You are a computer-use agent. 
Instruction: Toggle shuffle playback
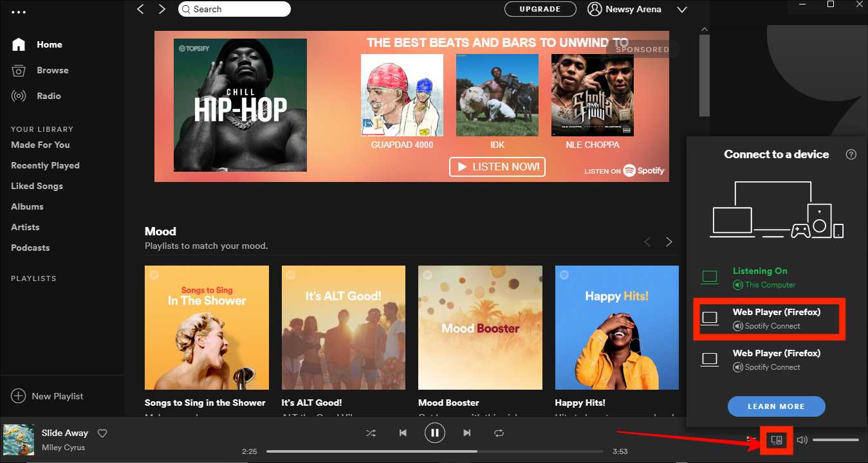pos(371,433)
